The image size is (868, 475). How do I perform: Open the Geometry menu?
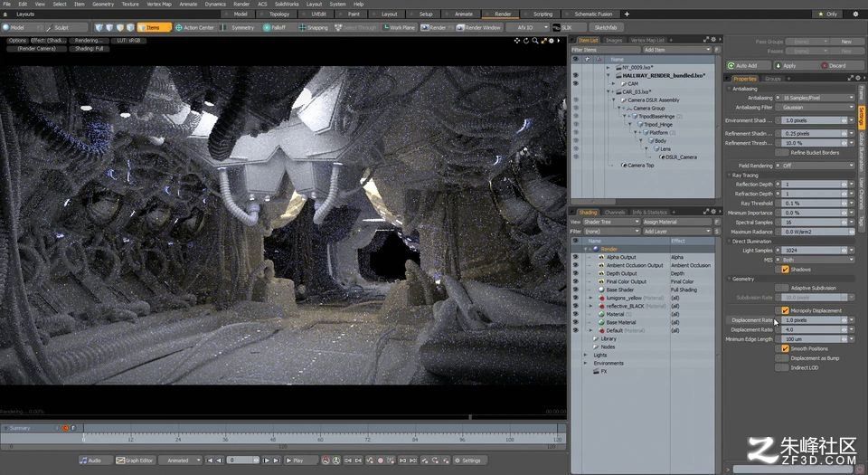[x=103, y=4]
